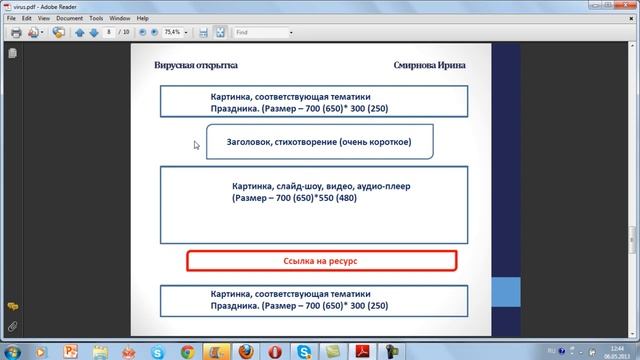Click the vertical scrollbar thumb of the document

tap(632, 240)
